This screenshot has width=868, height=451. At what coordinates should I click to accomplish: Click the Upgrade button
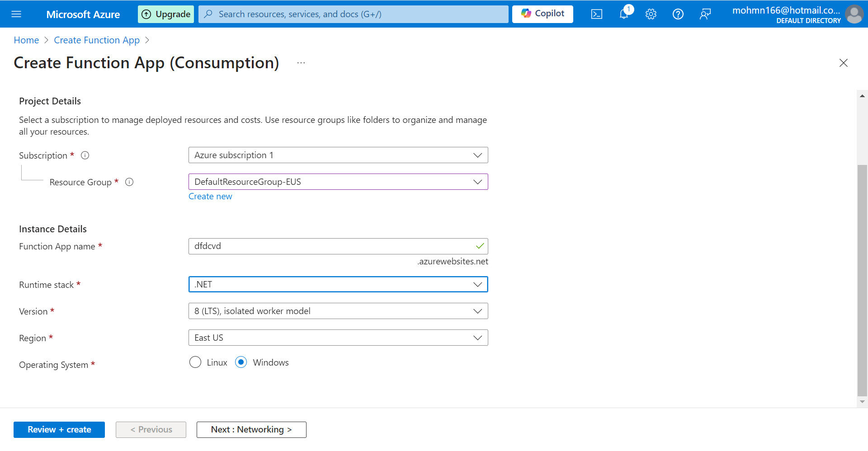(166, 14)
